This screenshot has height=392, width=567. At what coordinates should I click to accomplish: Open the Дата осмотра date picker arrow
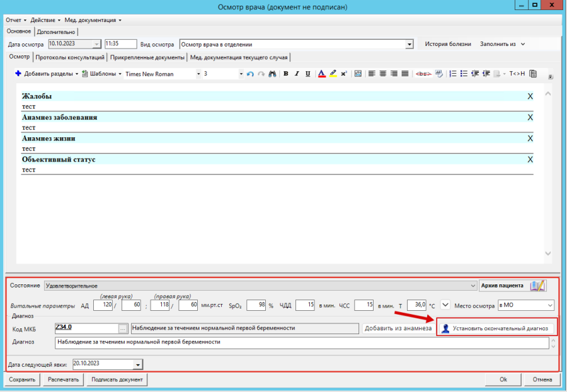click(x=96, y=44)
